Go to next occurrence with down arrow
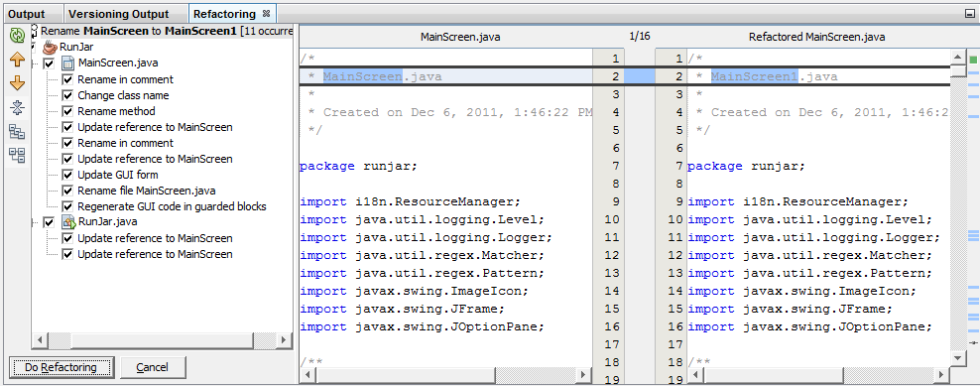 17,83
